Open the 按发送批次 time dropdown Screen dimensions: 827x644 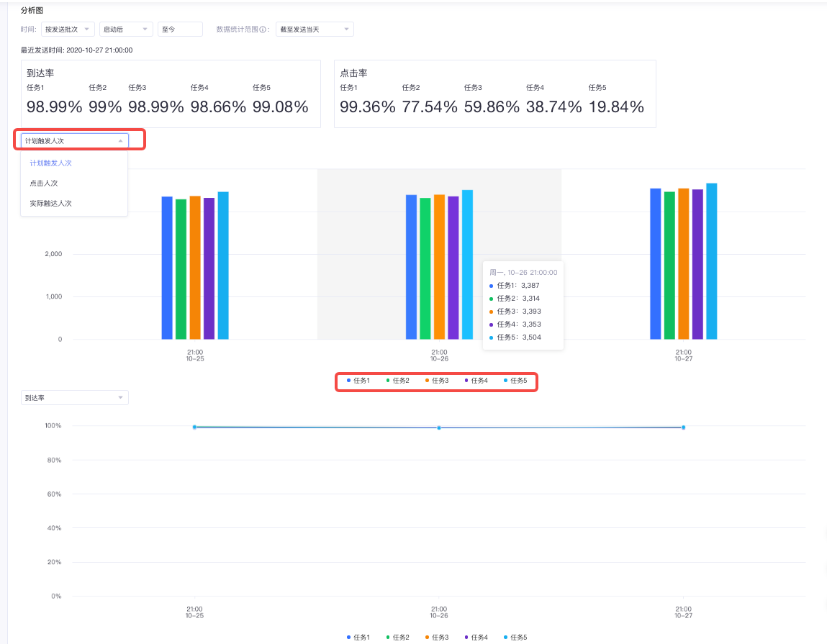coord(68,30)
